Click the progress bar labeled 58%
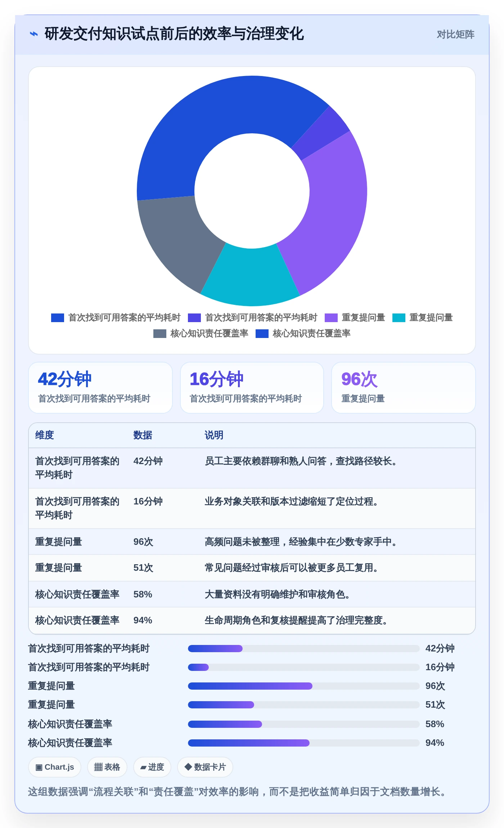The height and width of the screenshot is (828, 504). coord(304,724)
